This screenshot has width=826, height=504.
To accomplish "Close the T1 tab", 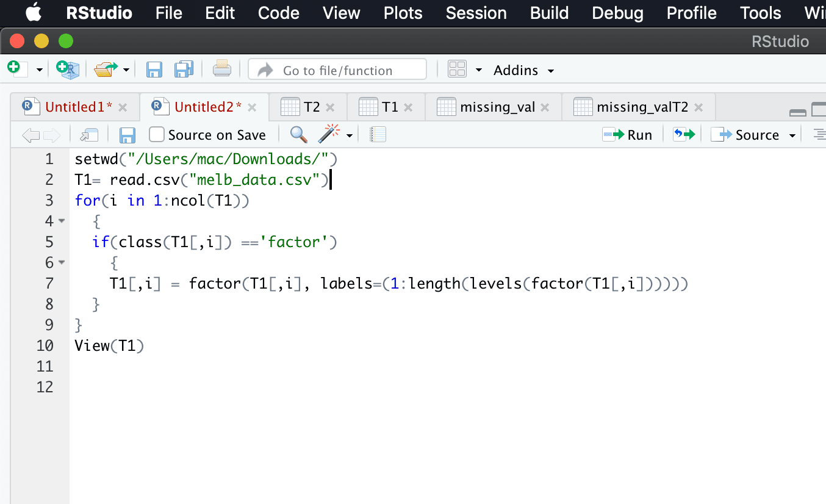I will click(408, 107).
